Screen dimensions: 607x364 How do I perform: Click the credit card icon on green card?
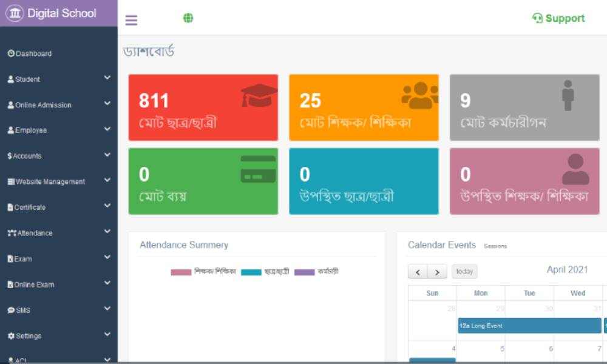tap(258, 169)
